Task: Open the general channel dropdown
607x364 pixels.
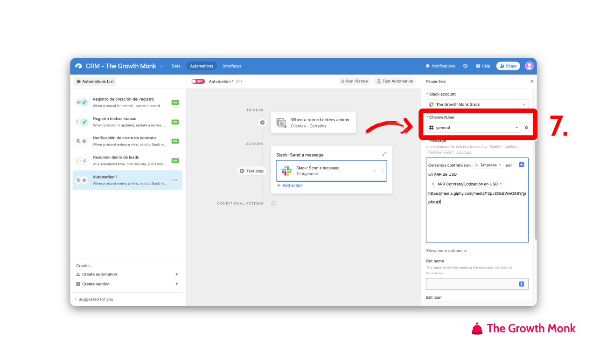Action: 474,128
